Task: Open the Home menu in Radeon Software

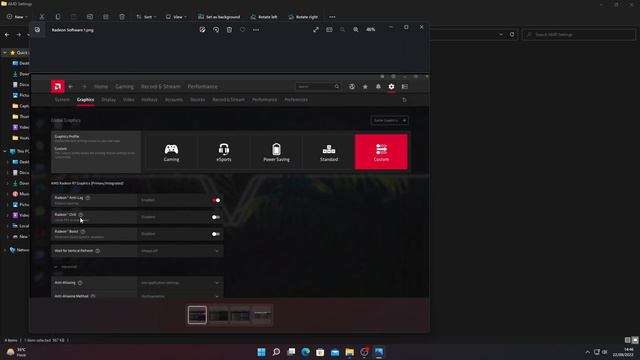Action: pos(101,87)
